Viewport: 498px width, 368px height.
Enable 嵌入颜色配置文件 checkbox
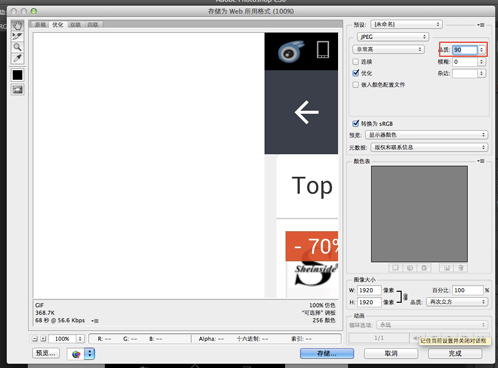tap(356, 85)
